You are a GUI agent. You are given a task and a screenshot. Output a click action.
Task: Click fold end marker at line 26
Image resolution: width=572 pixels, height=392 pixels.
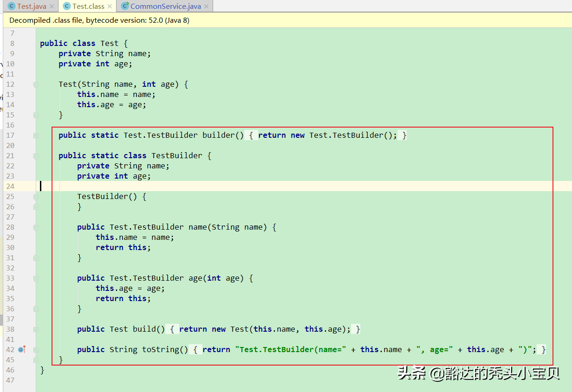pyautogui.click(x=36, y=207)
